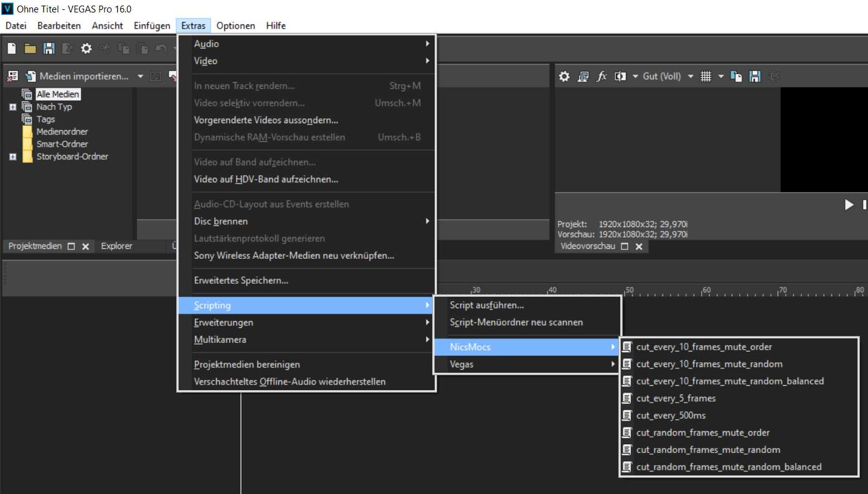Select Script ausführen

[x=527, y=305]
